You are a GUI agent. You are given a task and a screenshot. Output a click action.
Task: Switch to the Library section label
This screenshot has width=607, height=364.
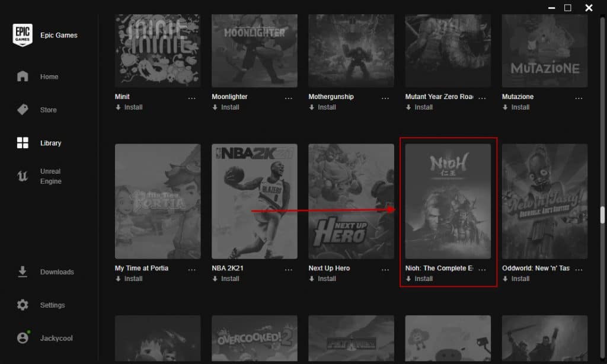51,143
